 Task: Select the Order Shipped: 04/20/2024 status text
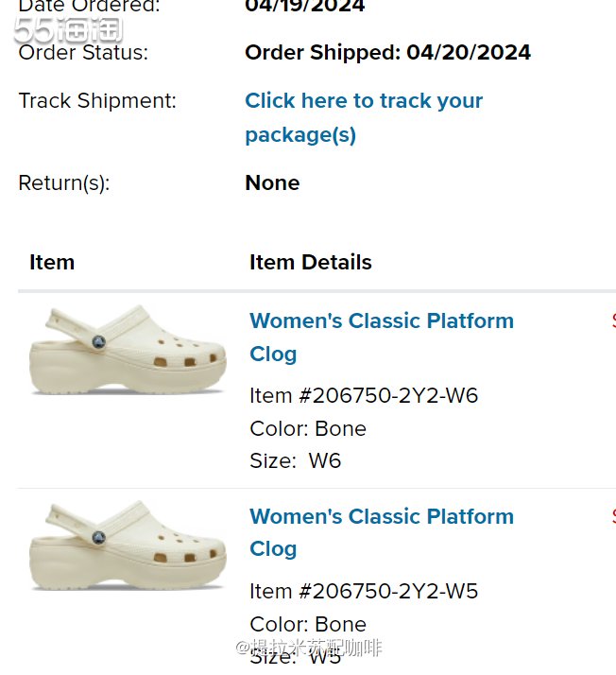(387, 52)
